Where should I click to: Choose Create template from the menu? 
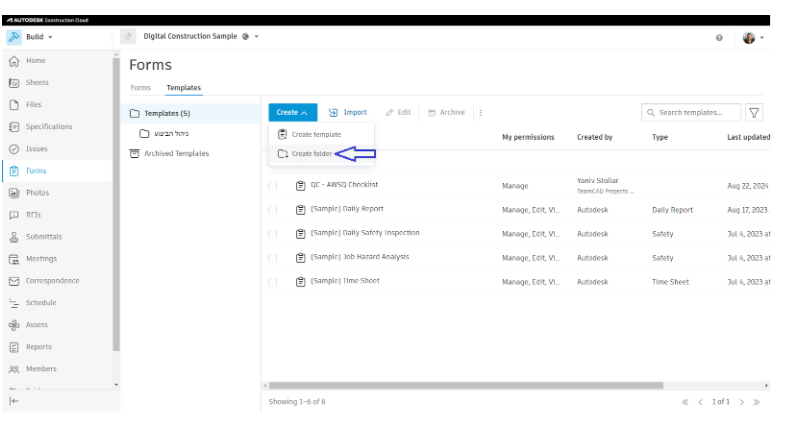click(x=316, y=135)
